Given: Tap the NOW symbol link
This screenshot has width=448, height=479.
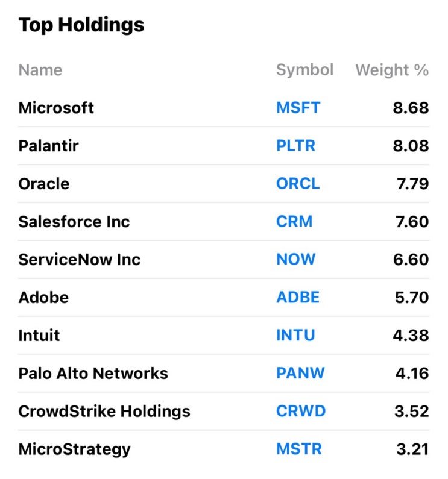Looking at the screenshot, I should point(295,260).
